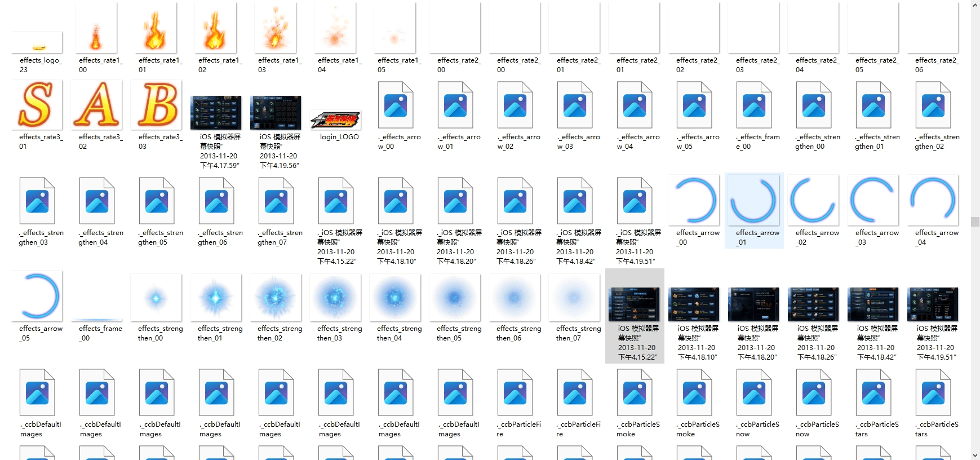The image size is (980, 460).
Task: Click the effects_strengthen_01 blue burst thumbnail
Action: (x=216, y=298)
